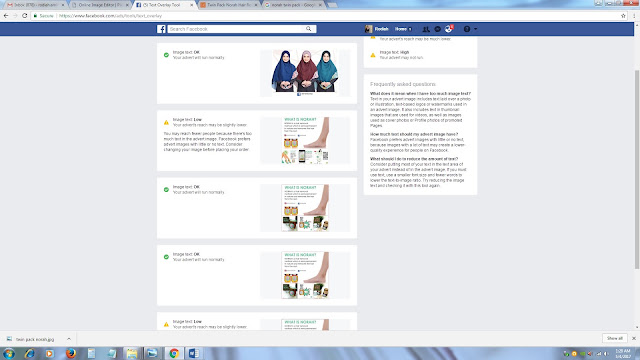Click Show all downloads button
The image size is (640, 360).
tap(614, 338)
